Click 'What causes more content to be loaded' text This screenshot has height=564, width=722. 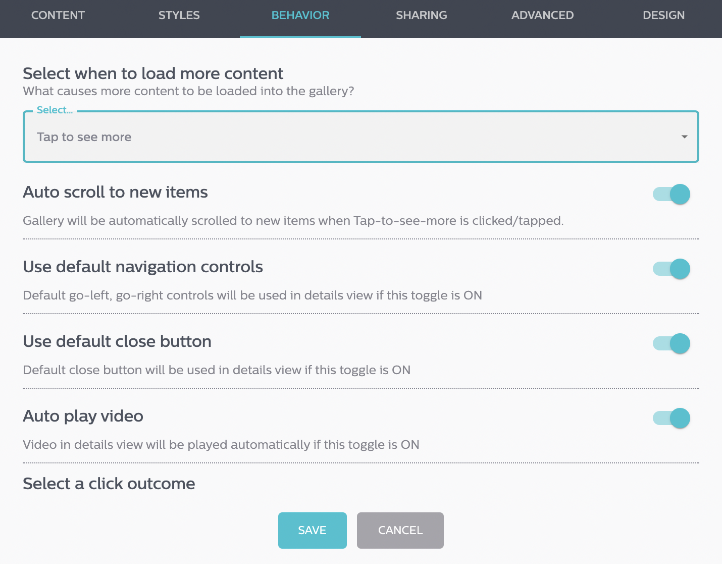tap(188, 91)
